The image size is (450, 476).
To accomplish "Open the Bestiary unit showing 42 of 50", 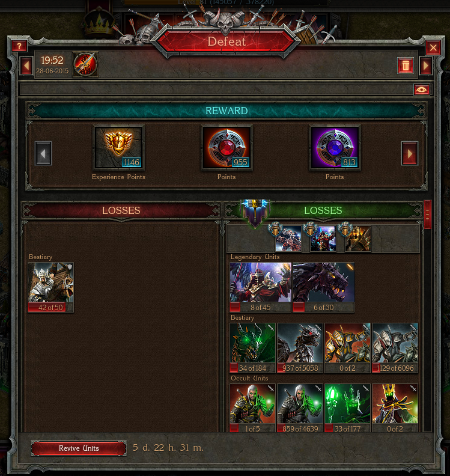I will pyautogui.click(x=50, y=287).
